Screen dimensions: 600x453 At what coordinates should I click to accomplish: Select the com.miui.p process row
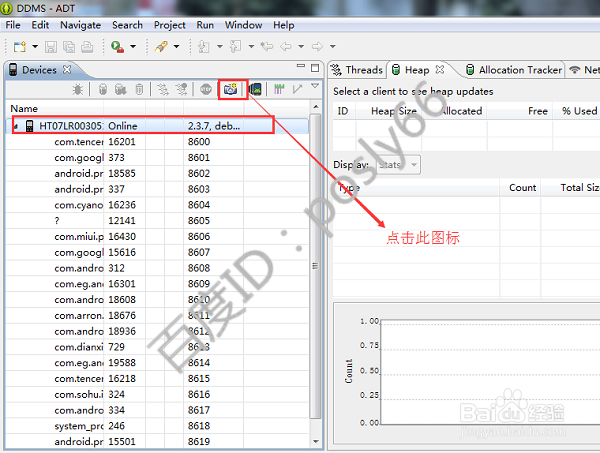point(157,236)
